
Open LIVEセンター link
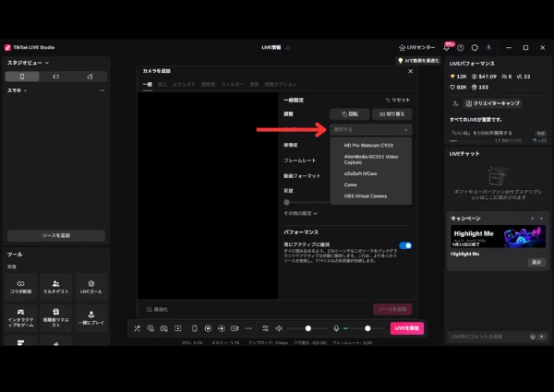point(417,48)
